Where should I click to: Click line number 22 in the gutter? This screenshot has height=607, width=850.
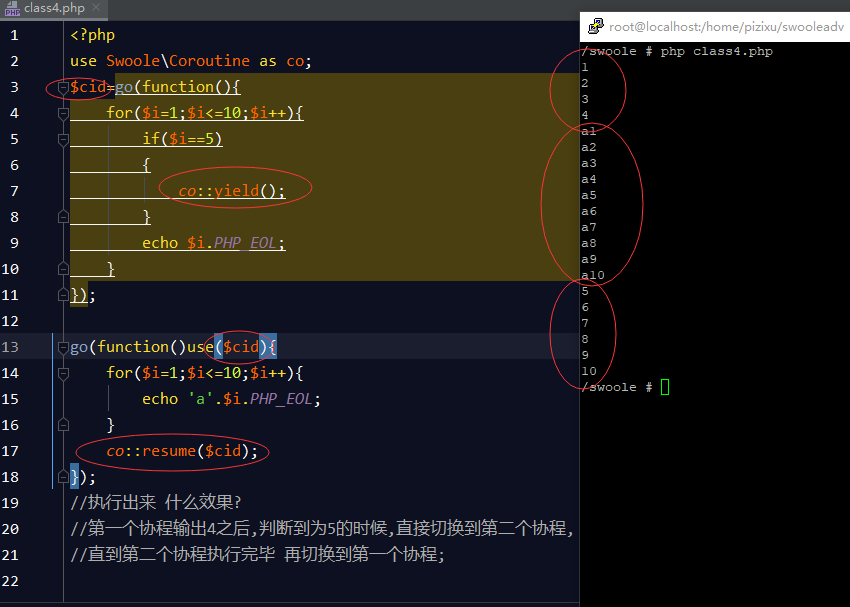pos(10,582)
